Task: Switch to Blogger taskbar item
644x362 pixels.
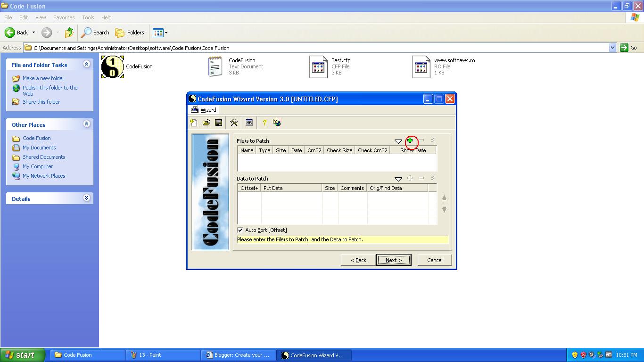Action: [x=238, y=355]
